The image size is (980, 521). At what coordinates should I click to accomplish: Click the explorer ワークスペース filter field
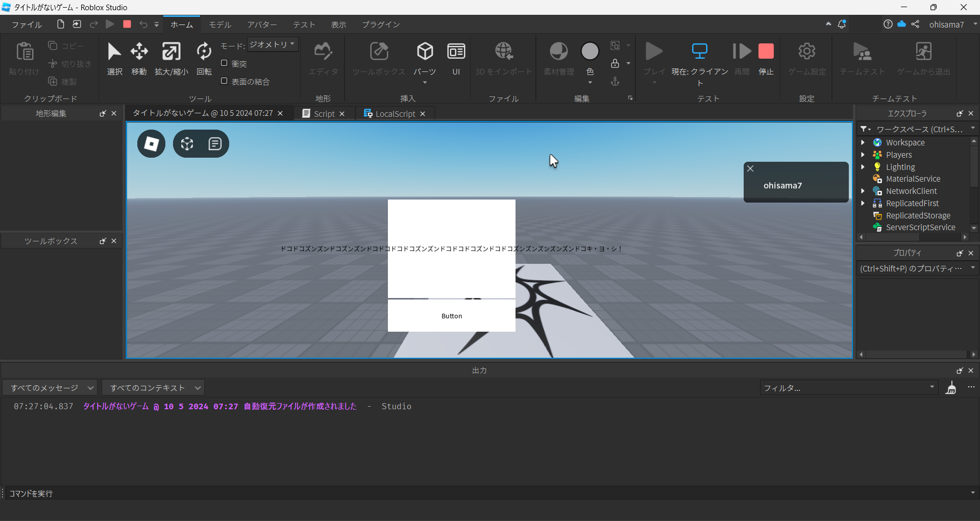coord(919,129)
